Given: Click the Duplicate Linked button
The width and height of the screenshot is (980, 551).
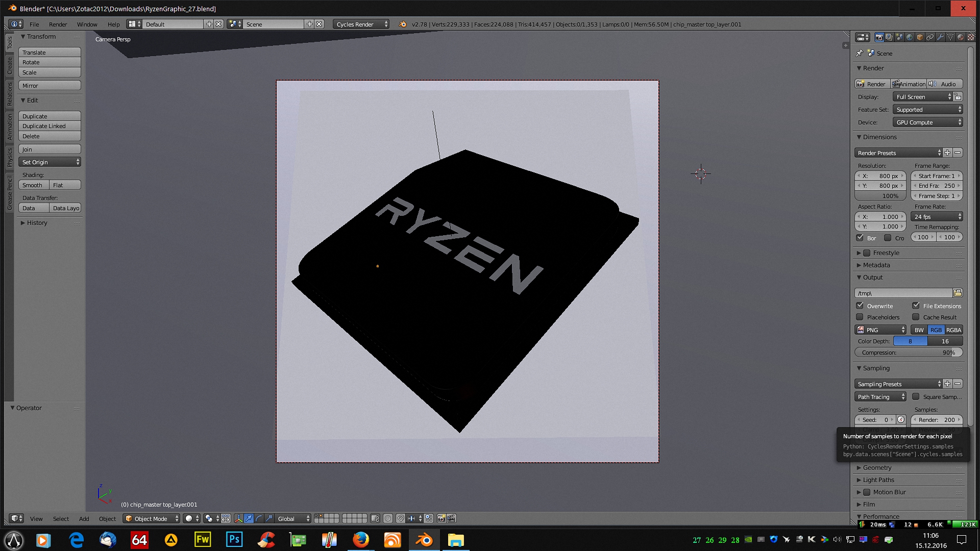Looking at the screenshot, I should 50,126.
